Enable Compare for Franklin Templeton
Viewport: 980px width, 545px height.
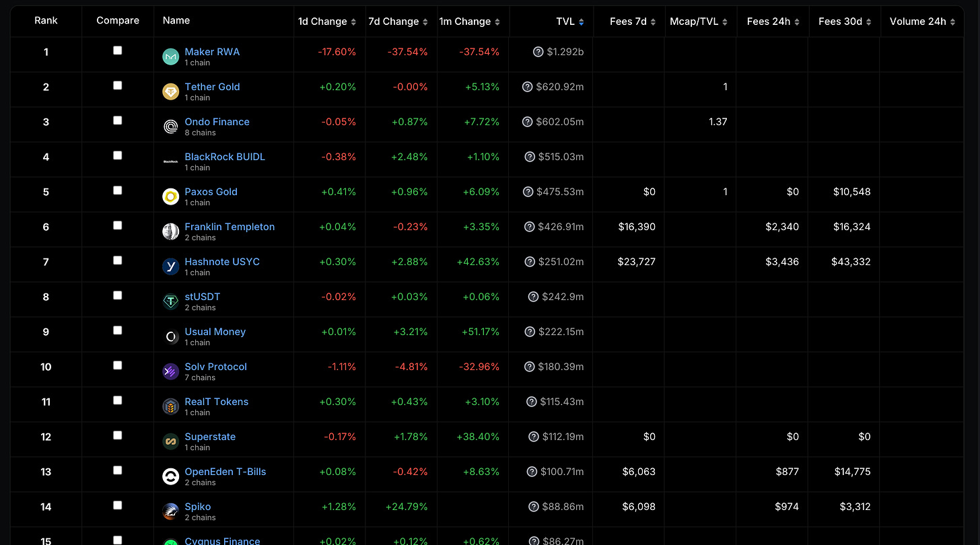[x=118, y=225]
